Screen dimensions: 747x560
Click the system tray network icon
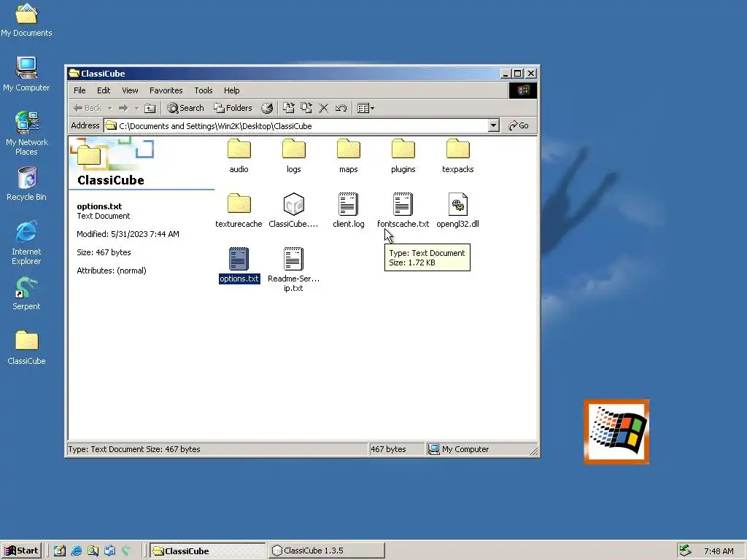tap(685, 551)
